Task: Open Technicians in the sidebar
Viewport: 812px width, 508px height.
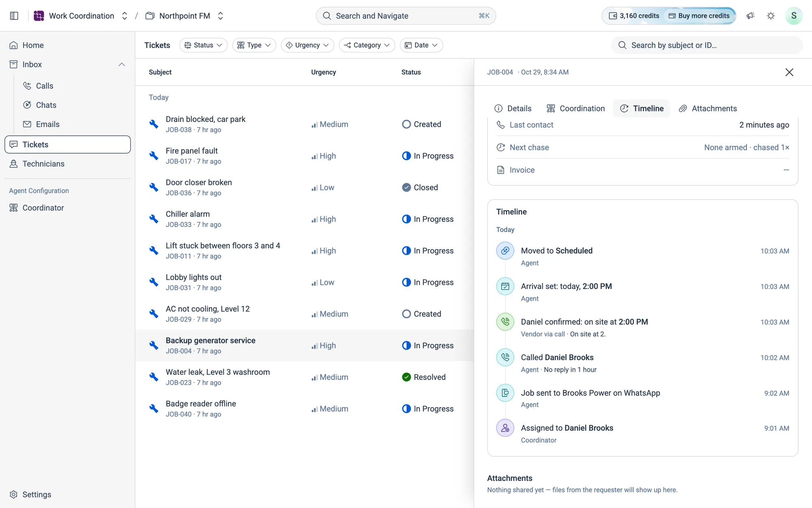Action: tap(67, 164)
